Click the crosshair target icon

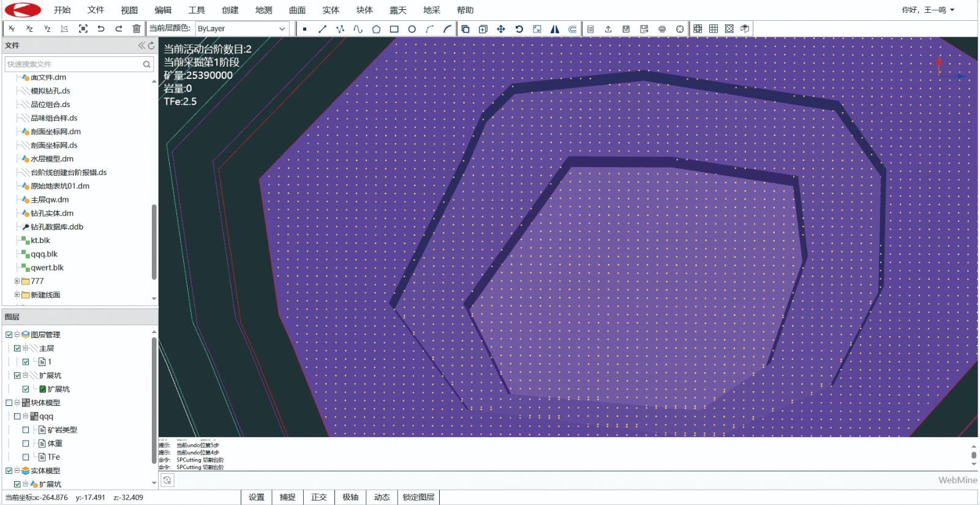(x=680, y=29)
